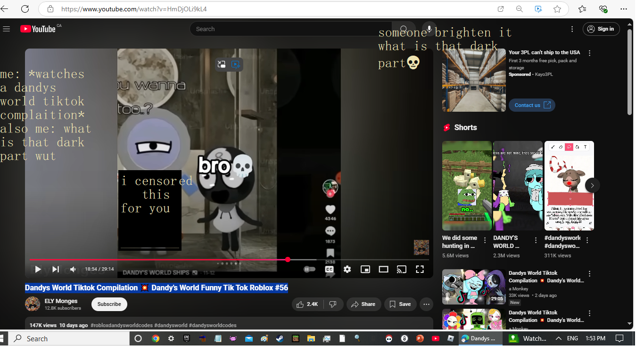The image size is (644, 362).
Task: Open the #dandysworld Short thumbnail
Action: (x=569, y=186)
